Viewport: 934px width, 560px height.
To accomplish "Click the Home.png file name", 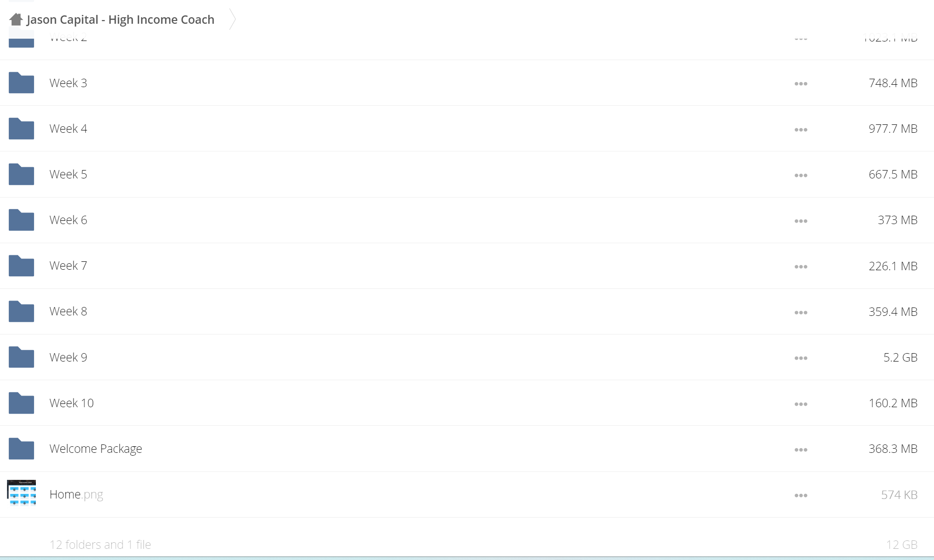I will click(x=76, y=494).
